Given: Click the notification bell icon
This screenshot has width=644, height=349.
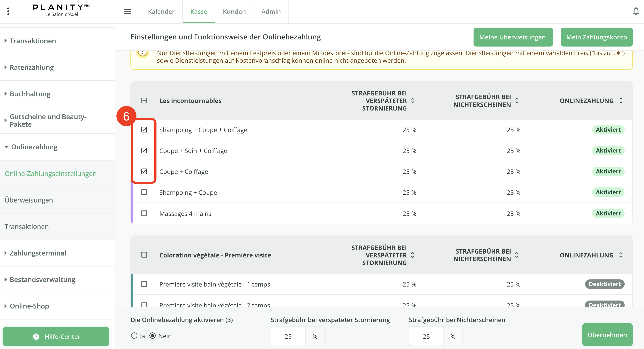Looking at the screenshot, I should coord(636,11).
